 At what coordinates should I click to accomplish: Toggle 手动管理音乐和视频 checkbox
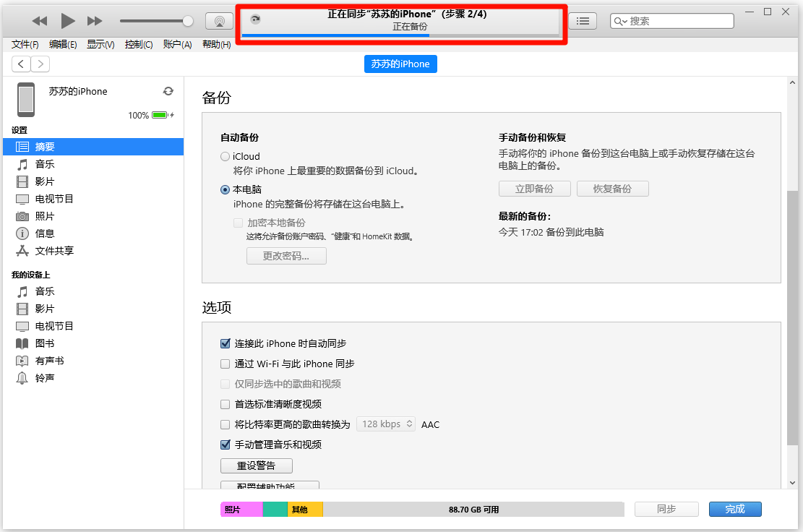click(225, 445)
